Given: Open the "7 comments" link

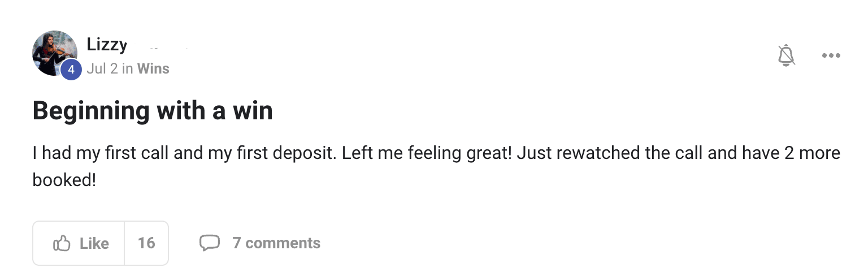Looking at the screenshot, I should pos(276,243).
